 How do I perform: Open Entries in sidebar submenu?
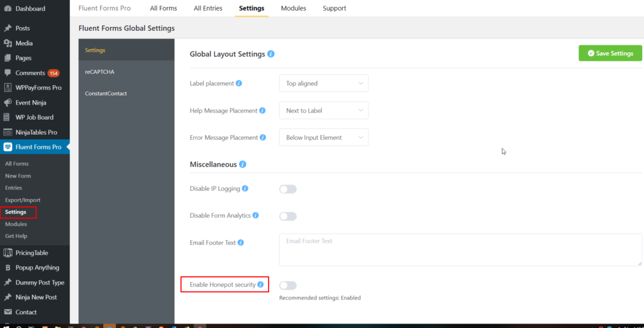[14, 188]
